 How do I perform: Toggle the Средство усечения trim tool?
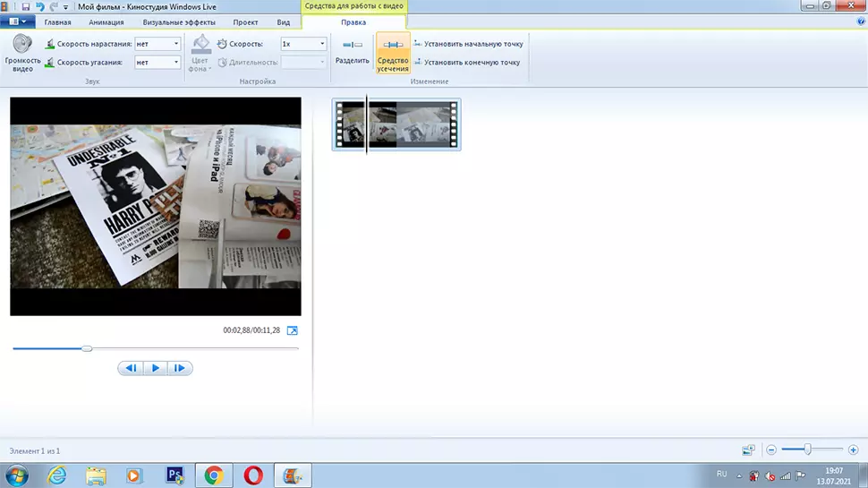pos(393,53)
